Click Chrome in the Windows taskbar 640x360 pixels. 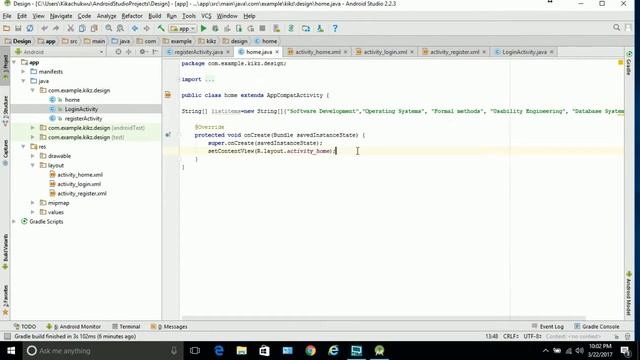tap(311, 351)
